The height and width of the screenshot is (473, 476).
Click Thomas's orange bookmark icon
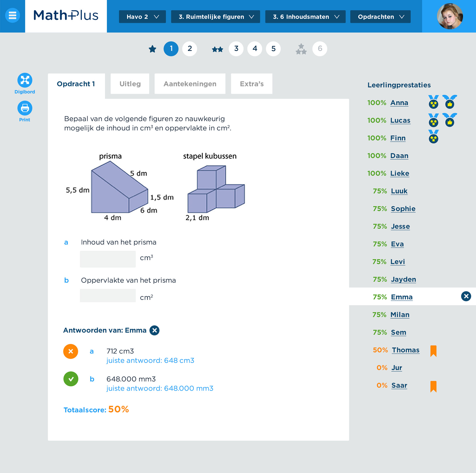tap(433, 351)
